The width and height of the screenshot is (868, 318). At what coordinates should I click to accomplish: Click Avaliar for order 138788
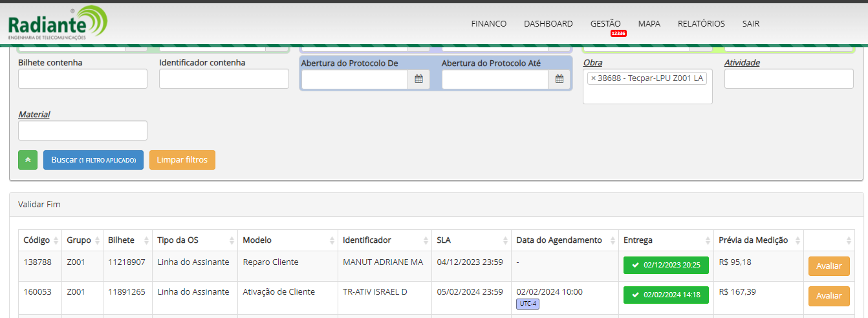829,266
